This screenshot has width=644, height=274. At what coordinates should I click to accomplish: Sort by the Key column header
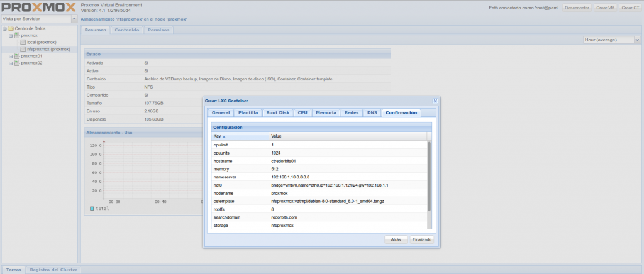(x=239, y=136)
